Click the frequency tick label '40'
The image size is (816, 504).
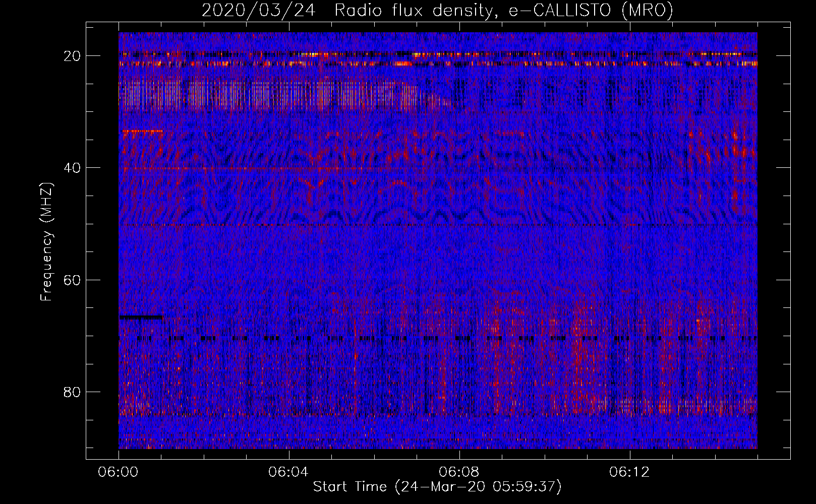pyautogui.click(x=73, y=167)
